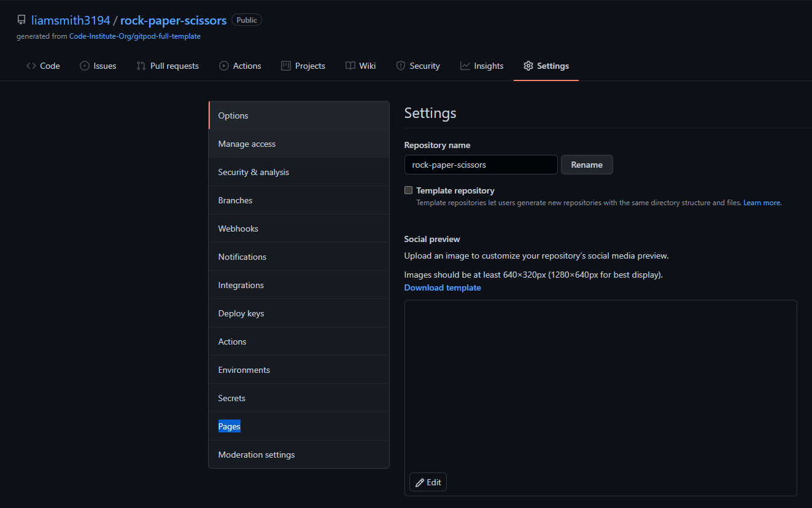Screen dimensions: 812x508
Task: Open Webhooks in the sidebar
Action: point(299,229)
